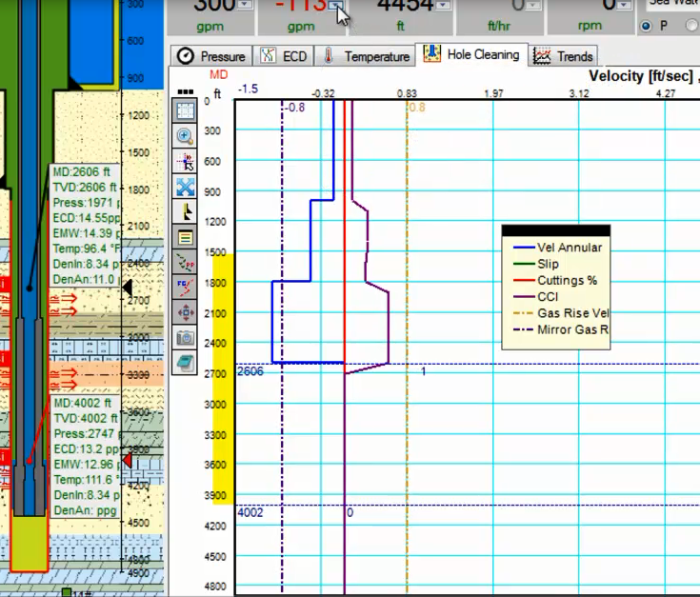The width and height of the screenshot is (700, 597).
Task: Click the zoom magnifier tool icon
Action: pyautogui.click(x=185, y=135)
